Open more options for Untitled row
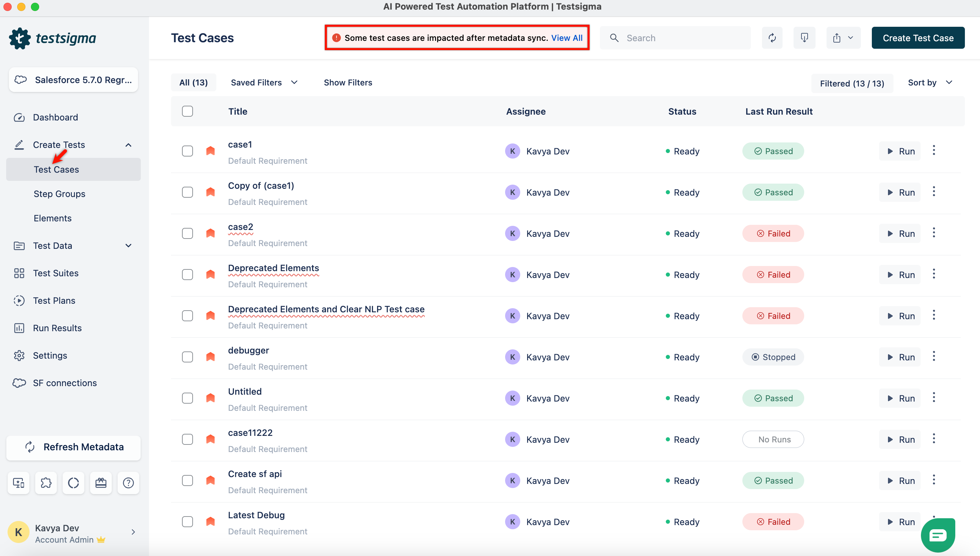980x556 pixels. pyautogui.click(x=934, y=398)
